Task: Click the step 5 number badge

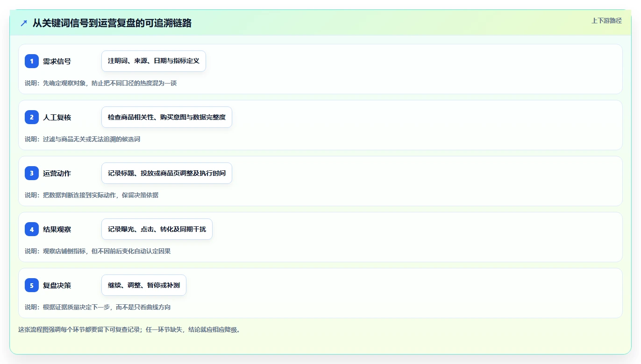Action: tap(32, 285)
